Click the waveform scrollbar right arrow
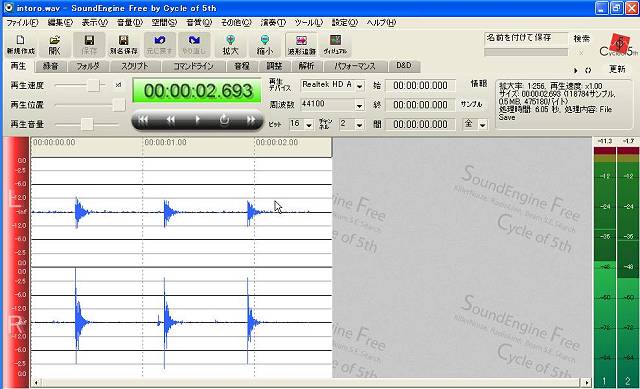Viewport: 640px width, 389px height. click(587, 383)
